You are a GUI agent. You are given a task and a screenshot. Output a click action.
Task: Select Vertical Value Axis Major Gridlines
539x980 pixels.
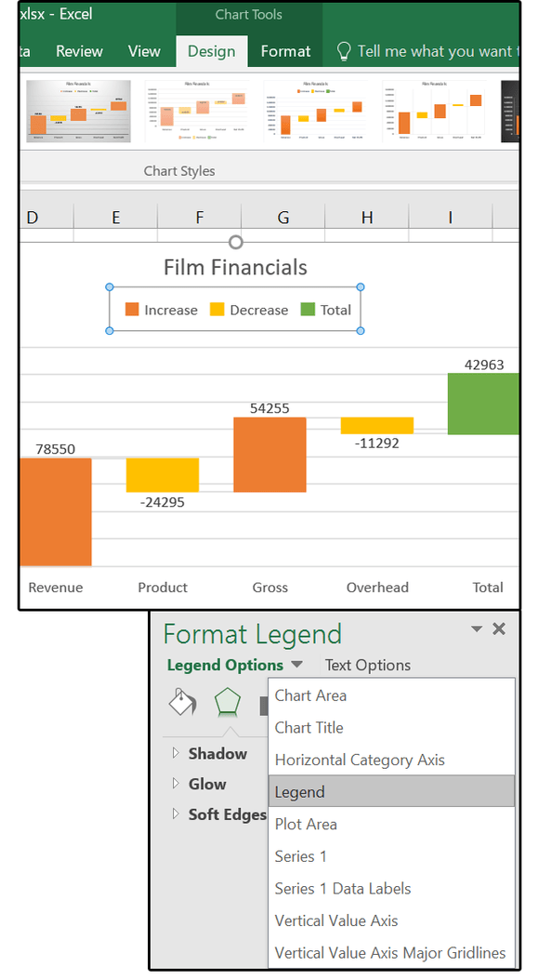[x=389, y=953]
